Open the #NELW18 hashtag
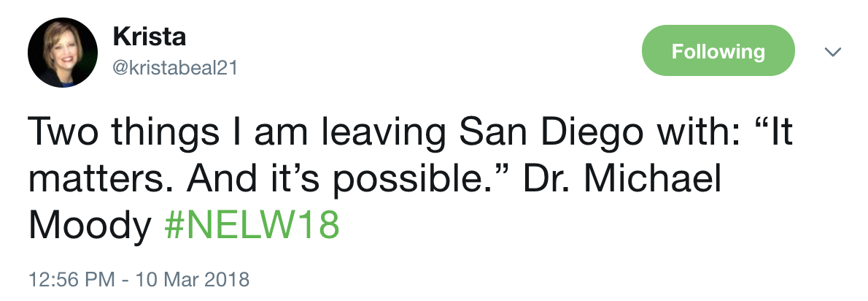The image size is (868, 301). 252,226
